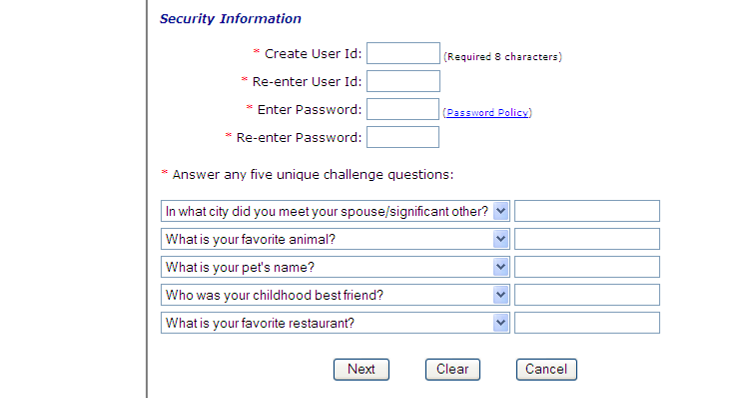Expand the pet's name question dropdown
This screenshot has width=748, height=398.
coord(500,267)
